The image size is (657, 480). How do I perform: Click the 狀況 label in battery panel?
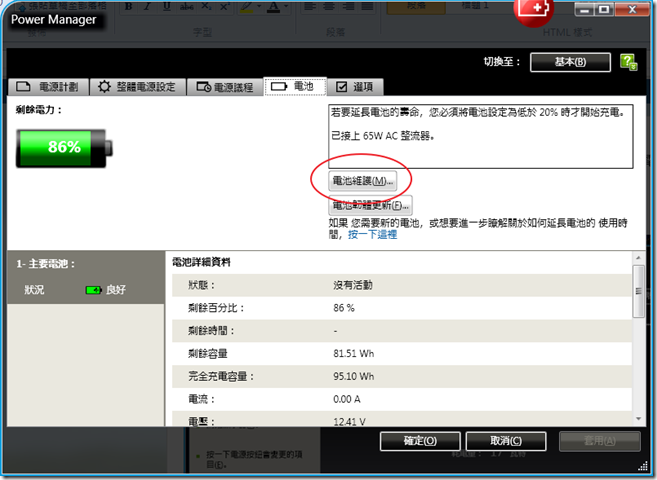tap(34, 290)
